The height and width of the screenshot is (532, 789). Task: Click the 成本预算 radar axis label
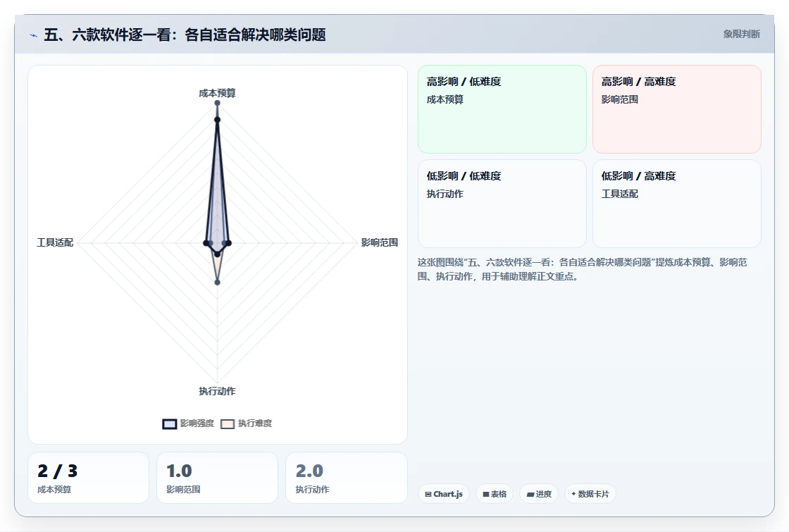pos(218,93)
